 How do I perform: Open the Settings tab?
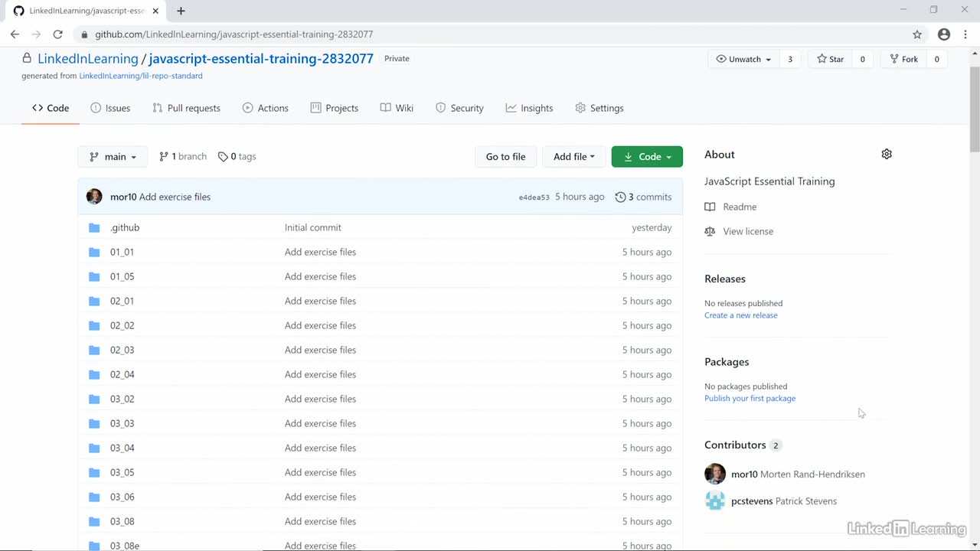(x=599, y=108)
